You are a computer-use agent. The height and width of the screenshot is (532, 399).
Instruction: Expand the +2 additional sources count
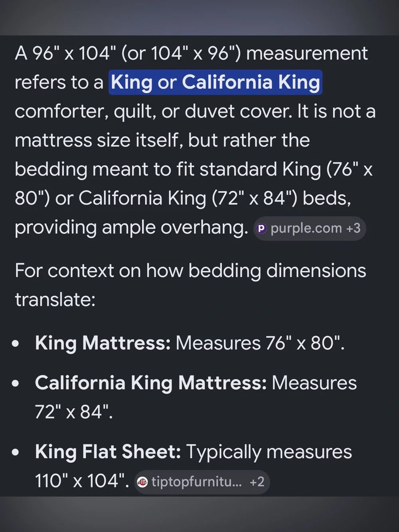tap(257, 482)
